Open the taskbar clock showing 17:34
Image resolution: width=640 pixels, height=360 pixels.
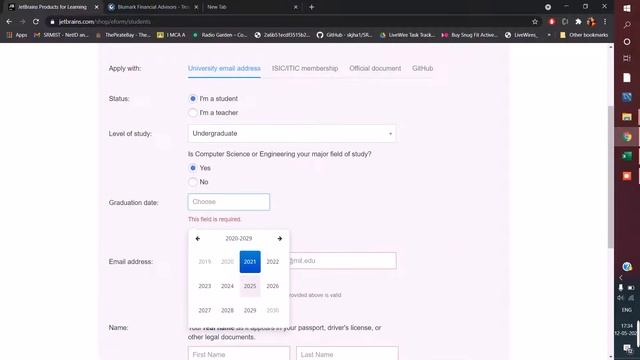click(x=627, y=329)
